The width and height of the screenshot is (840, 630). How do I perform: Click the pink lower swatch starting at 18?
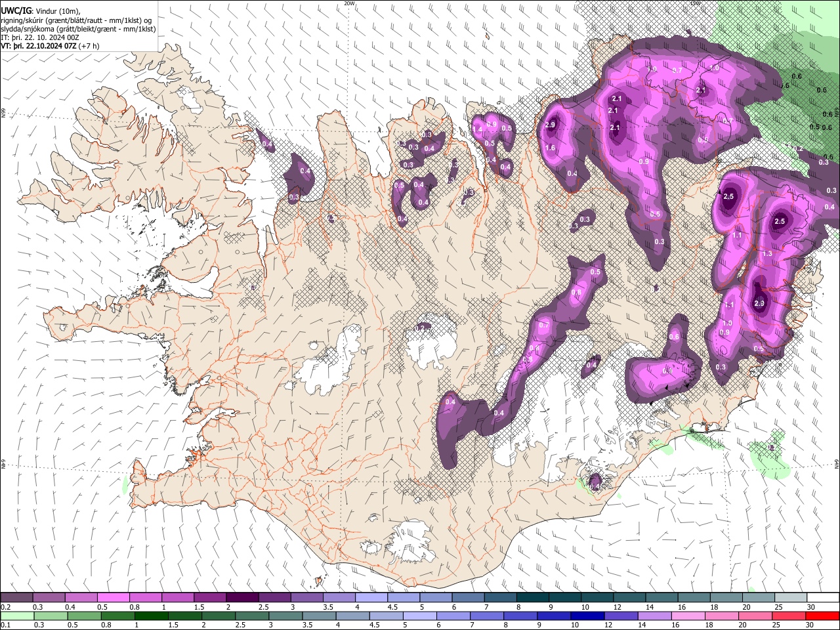[x=721, y=616]
